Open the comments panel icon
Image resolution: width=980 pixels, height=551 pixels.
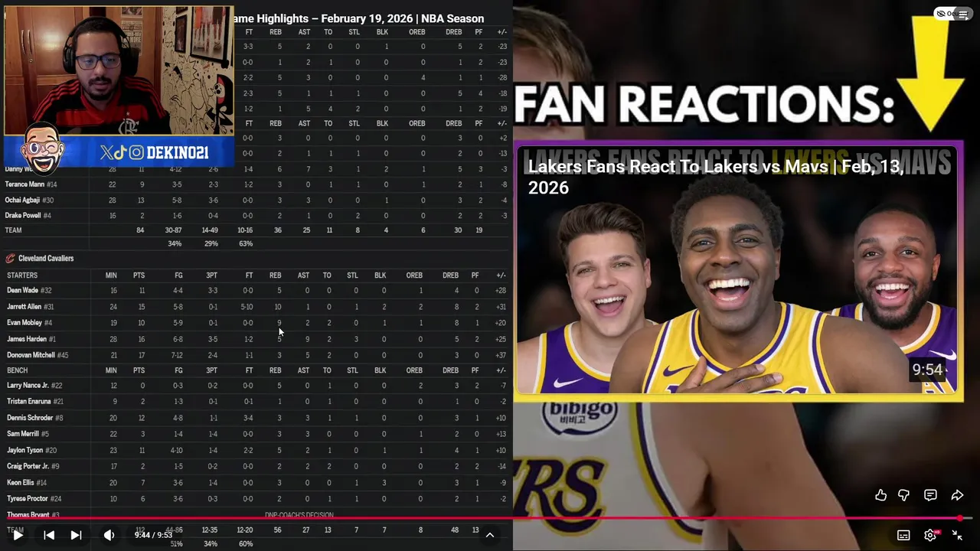930,495
